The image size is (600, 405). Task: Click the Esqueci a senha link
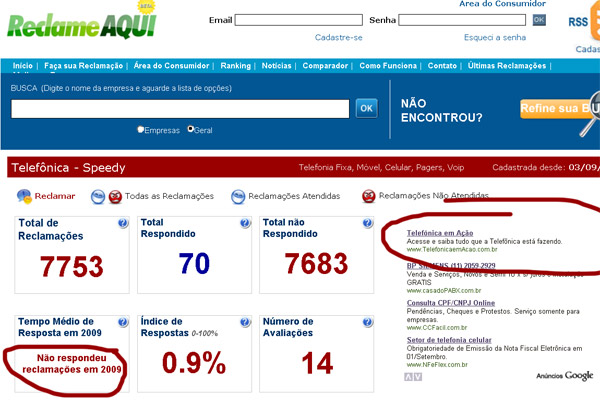[x=495, y=38]
